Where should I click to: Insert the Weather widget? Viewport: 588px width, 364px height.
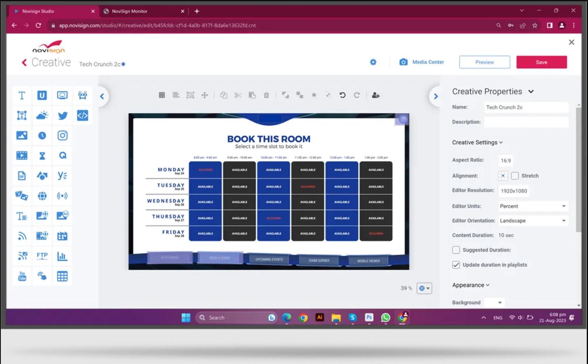click(42, 116)
